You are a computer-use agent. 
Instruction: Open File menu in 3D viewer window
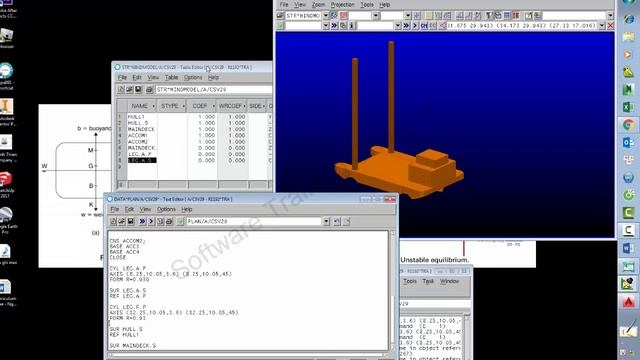tap(284, 4)
